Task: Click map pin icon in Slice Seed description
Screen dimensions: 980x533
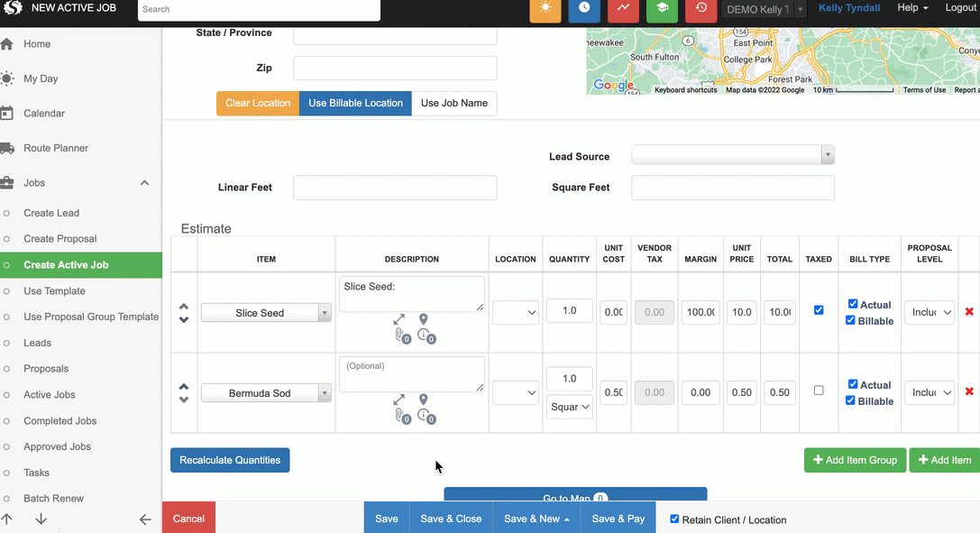Action: coord(424,319)
